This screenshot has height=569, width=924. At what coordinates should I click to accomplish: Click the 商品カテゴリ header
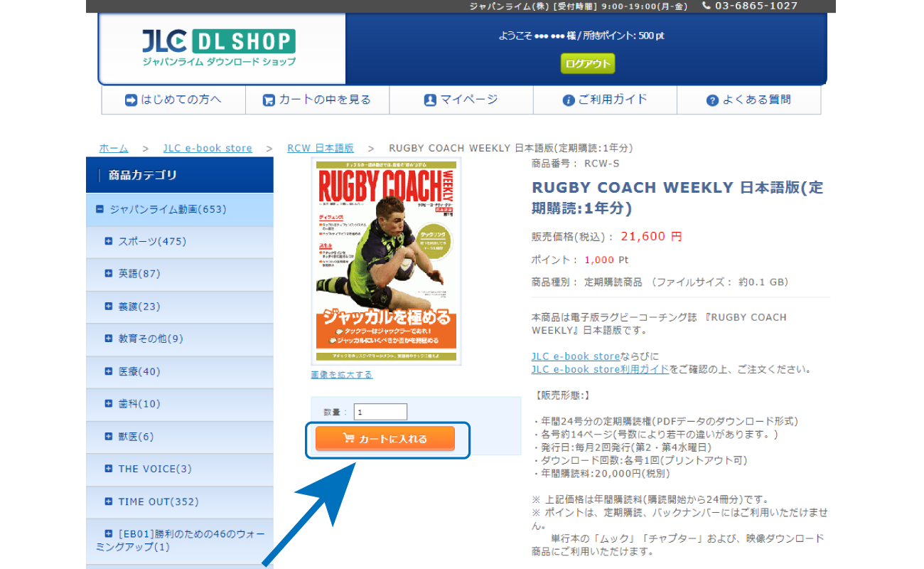click(179, 175)
